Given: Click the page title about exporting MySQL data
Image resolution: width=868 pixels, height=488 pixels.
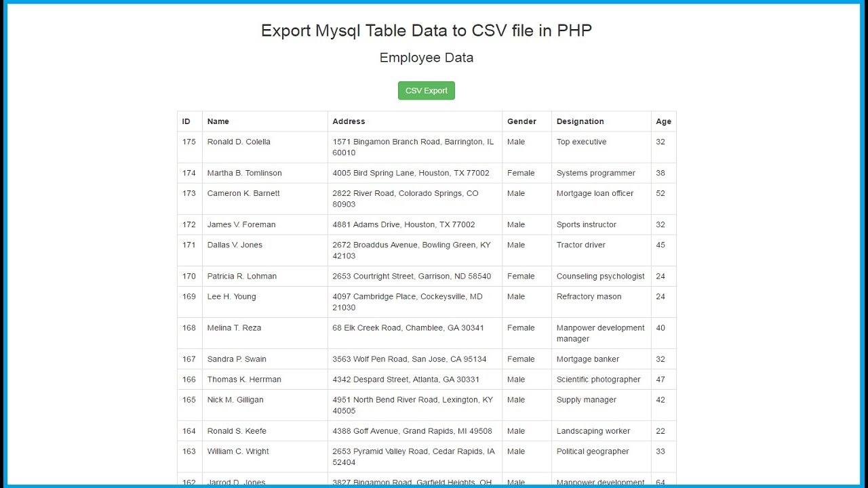Looking at the screenshot, I should (426, 30).
